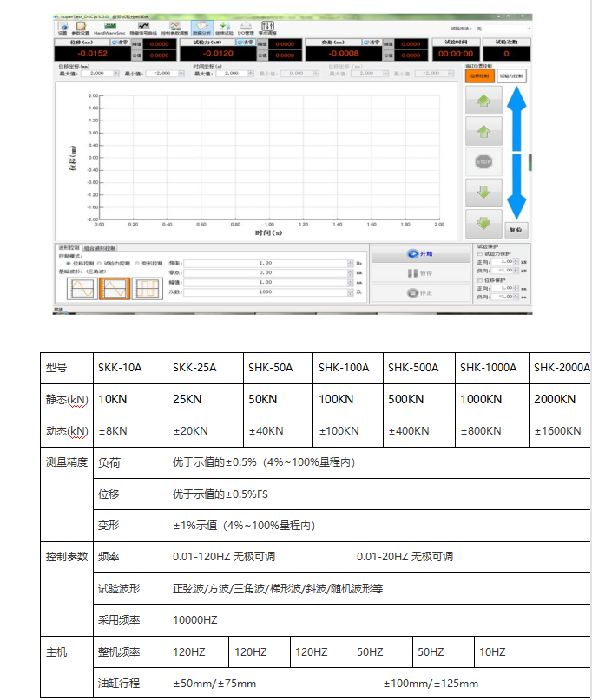592x700 pixels.
Task: Select the square wave waveform icon
Action: (x=146, y=289)
